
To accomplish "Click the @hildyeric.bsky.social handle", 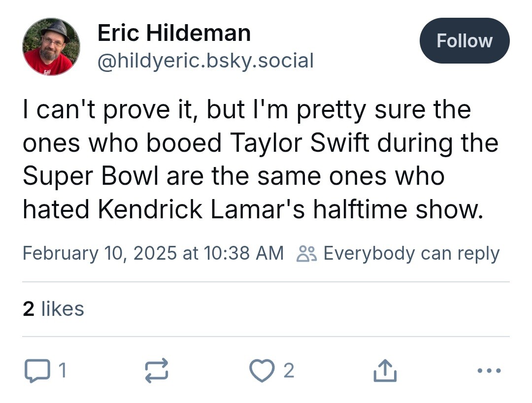I will (205, 61).
